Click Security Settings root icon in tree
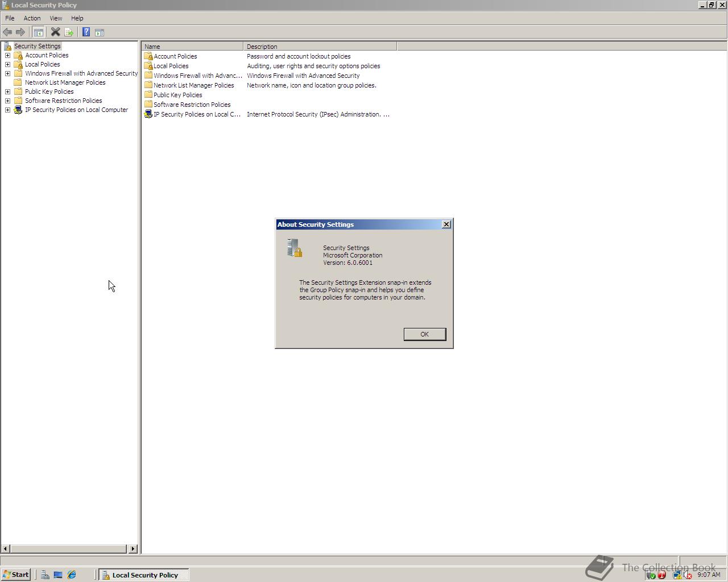Viewport: 728px width, 582px height. [7, 46]
